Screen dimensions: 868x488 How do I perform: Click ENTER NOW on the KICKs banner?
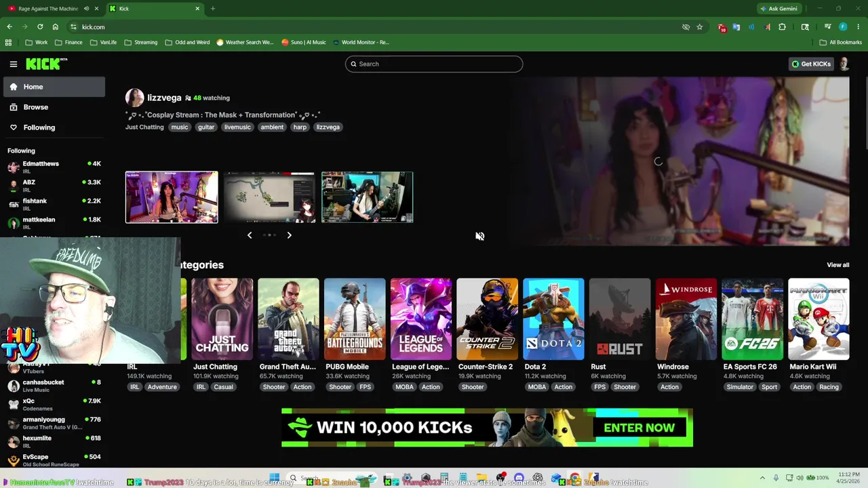click(x=639, y=428)
